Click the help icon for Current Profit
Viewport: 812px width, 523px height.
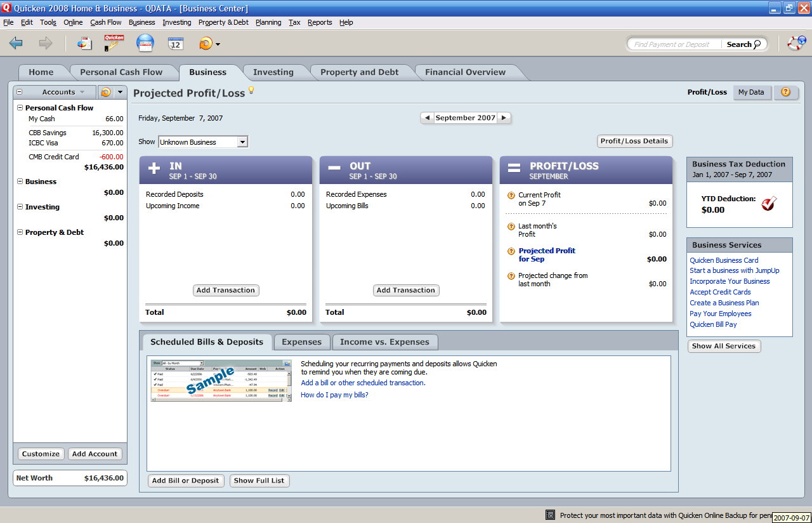click(x=511, y=195)
